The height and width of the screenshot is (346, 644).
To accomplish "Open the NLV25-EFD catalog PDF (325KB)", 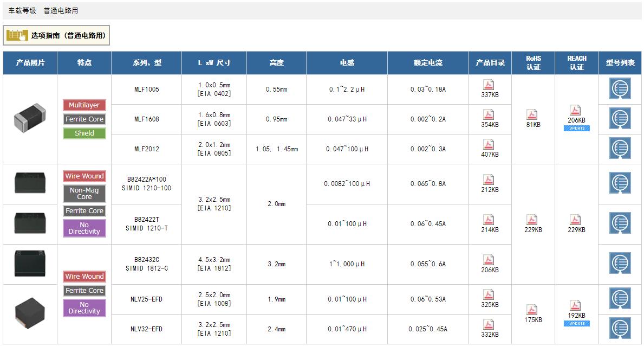I will 489,294.
